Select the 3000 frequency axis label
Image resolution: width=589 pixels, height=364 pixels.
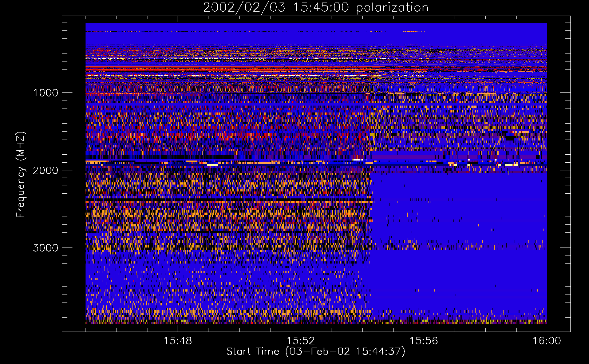[x=46, y=248]
